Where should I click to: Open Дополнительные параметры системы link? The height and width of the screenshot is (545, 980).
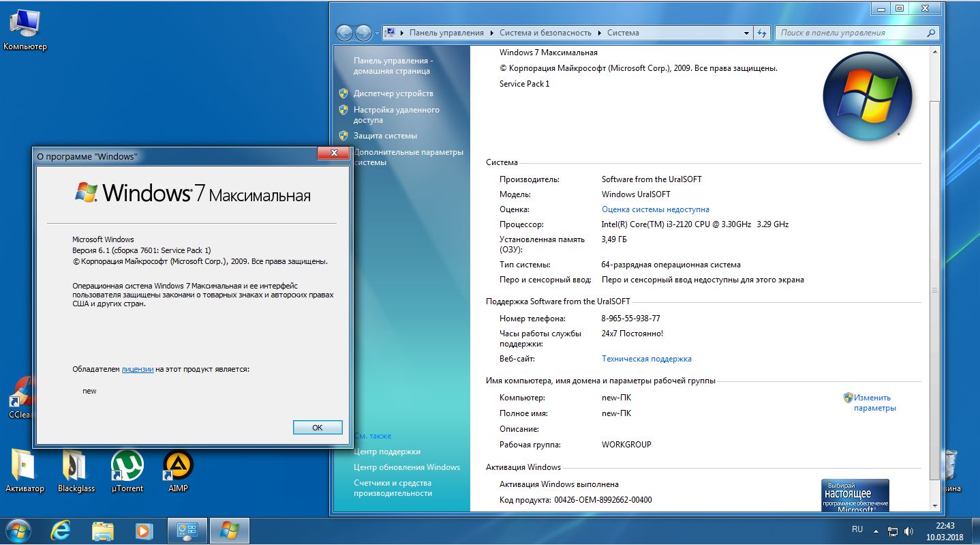[408, 157]
